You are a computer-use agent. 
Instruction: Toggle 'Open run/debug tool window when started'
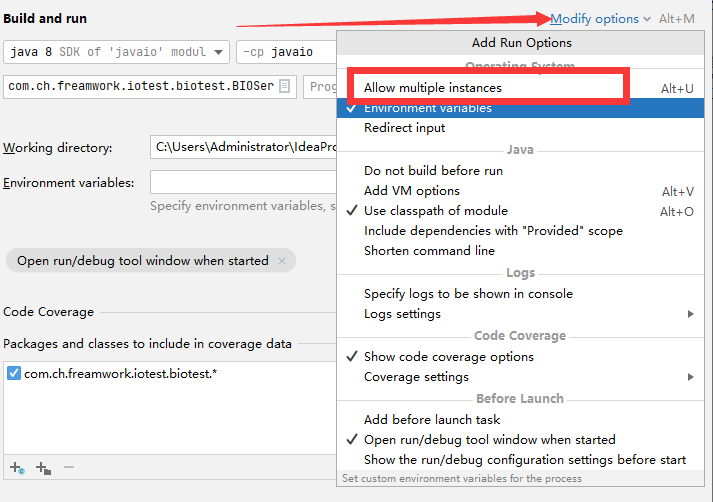489,440
